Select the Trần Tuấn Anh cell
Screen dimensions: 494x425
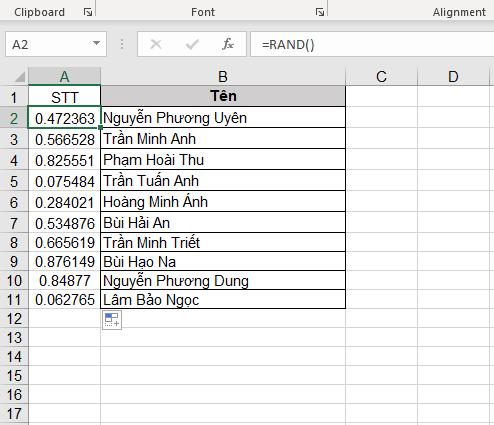click(223, 181)
